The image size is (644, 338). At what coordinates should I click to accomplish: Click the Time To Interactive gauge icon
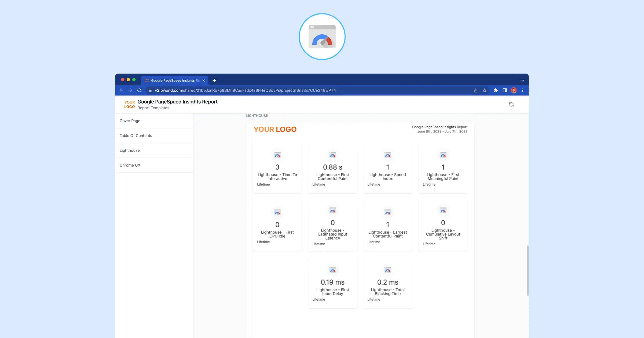pos(277,155)
